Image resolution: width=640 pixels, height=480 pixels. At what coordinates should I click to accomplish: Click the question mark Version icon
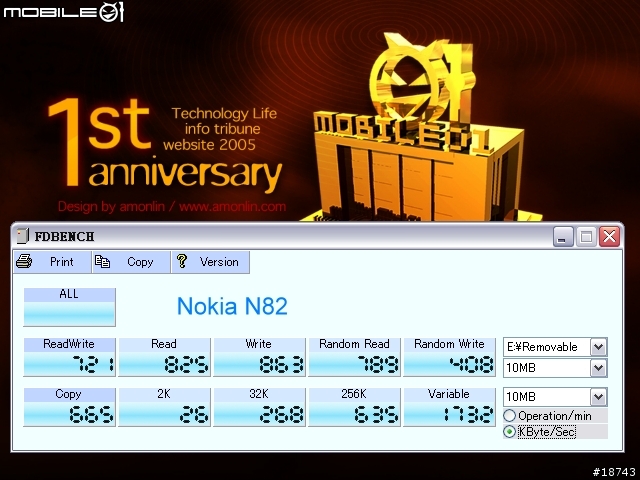pyautogui.click(x=182, y=261)
